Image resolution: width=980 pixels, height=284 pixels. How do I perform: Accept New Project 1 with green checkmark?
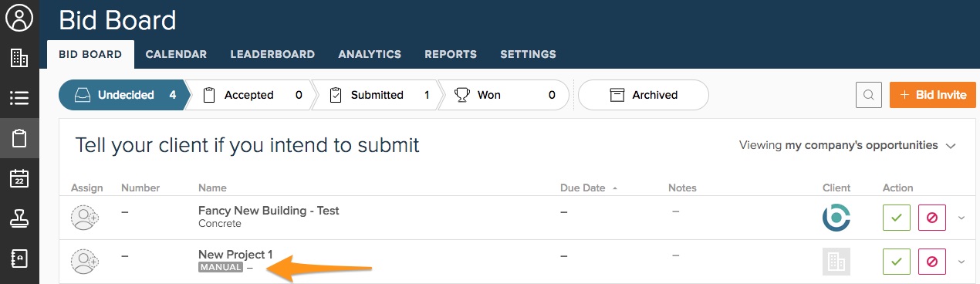click(x=896, y=262)
